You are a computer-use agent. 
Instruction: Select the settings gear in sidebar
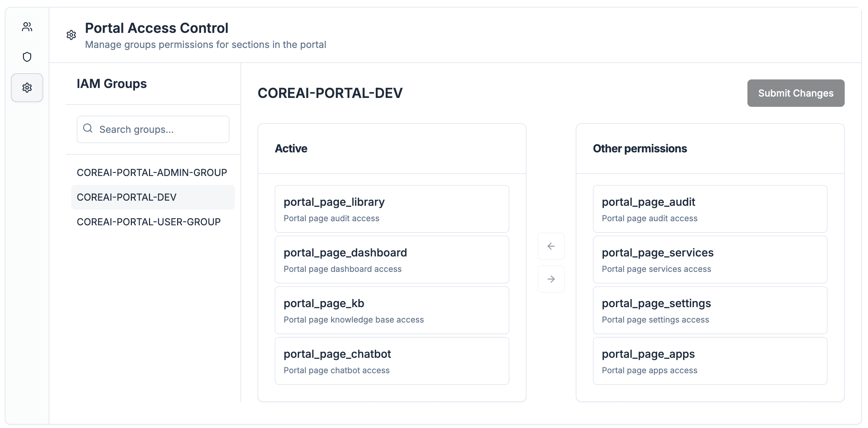point(27,88)
